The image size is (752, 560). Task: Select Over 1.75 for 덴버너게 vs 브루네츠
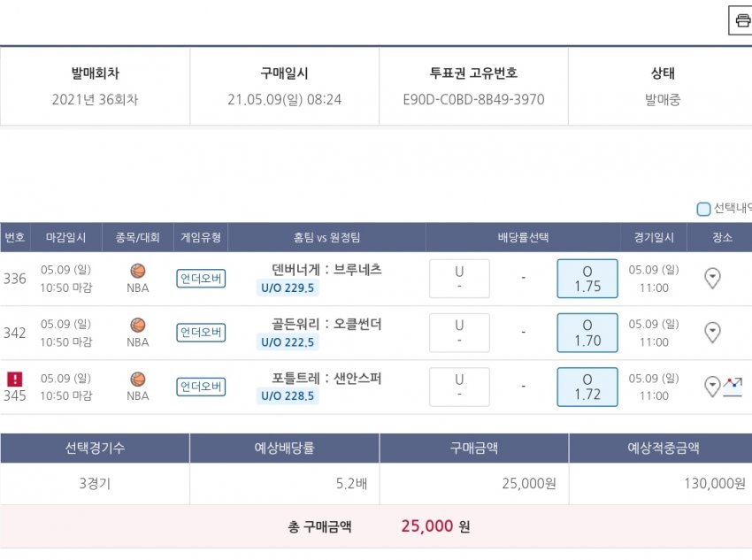click(587, 279)
